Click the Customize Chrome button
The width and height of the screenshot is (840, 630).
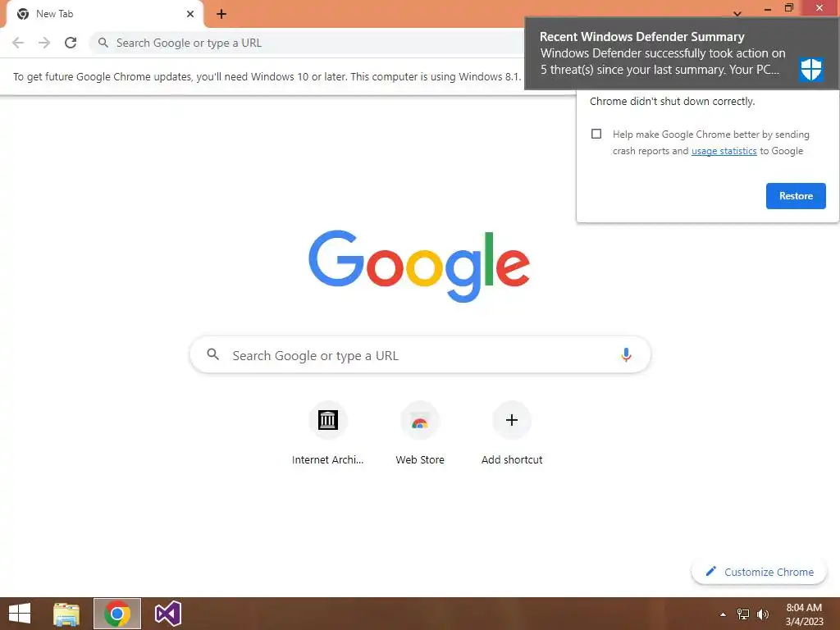760,572
